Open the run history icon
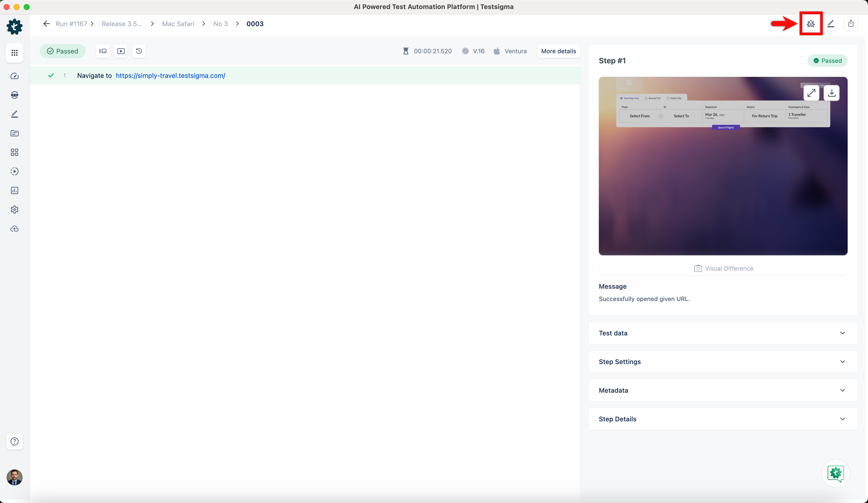868x503 pixels. 139,51
